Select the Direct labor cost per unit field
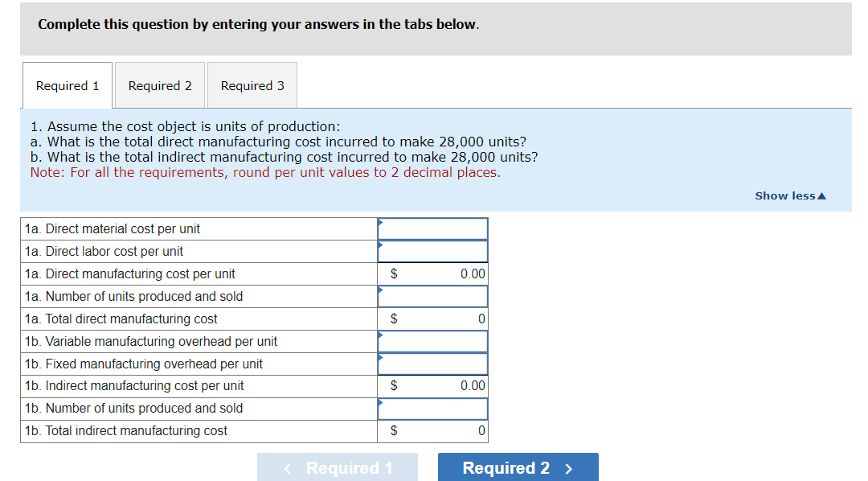The width and height of the screenshot is (868, 481). click(432, 251)
